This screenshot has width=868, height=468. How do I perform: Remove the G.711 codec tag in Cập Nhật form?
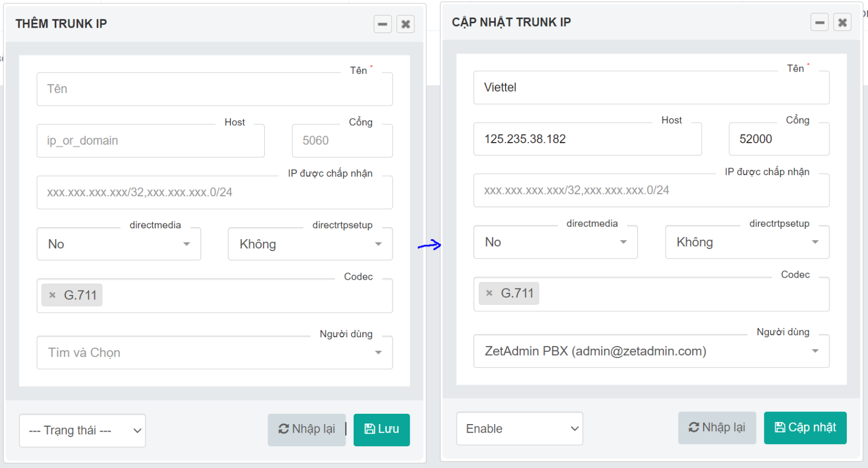pos(490,293)
